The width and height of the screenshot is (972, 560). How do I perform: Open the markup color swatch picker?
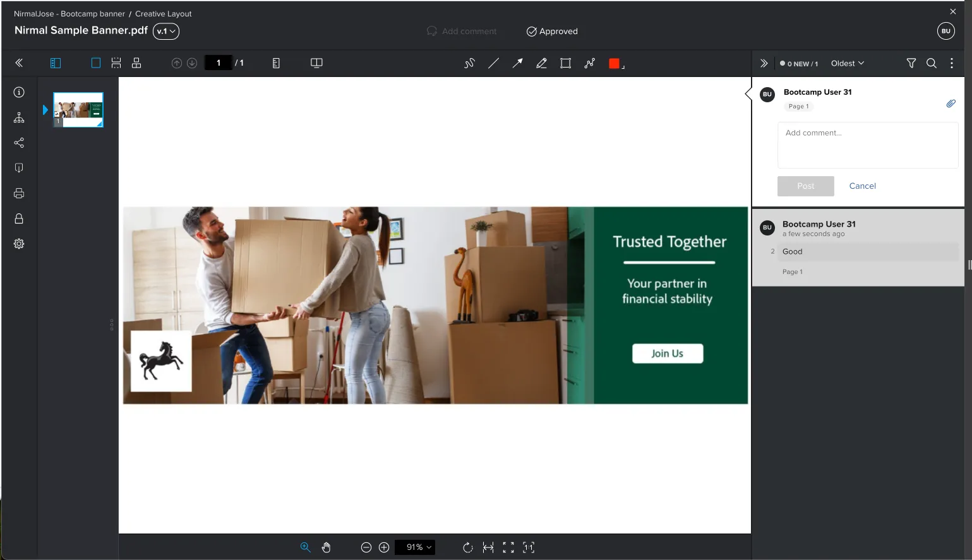[615, 63]
